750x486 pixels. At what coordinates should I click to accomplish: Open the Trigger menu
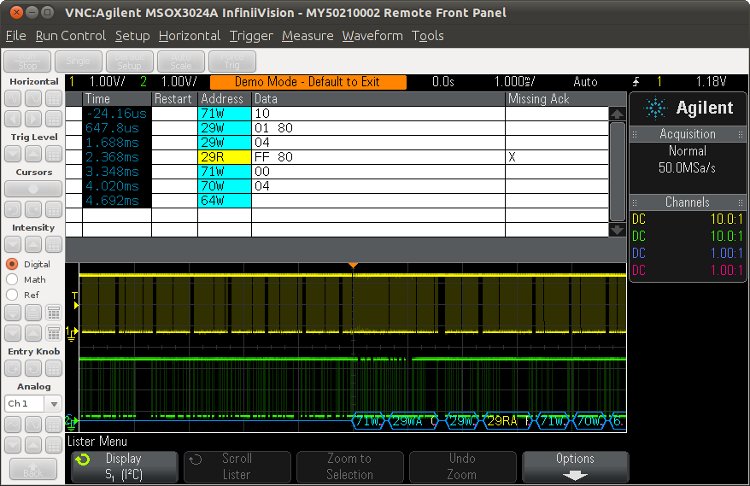[251, 36]
